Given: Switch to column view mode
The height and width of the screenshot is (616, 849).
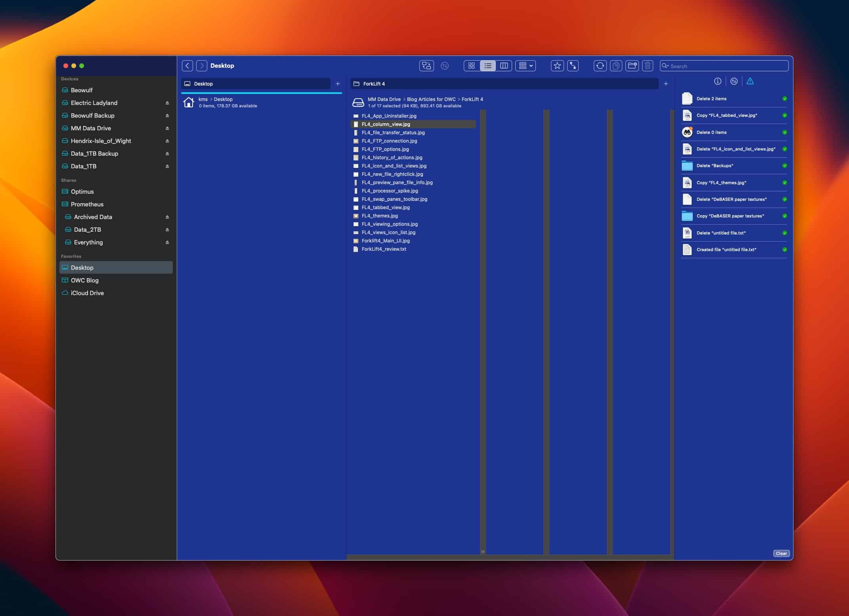Looking at the screenshot, I should click(504, 66).
